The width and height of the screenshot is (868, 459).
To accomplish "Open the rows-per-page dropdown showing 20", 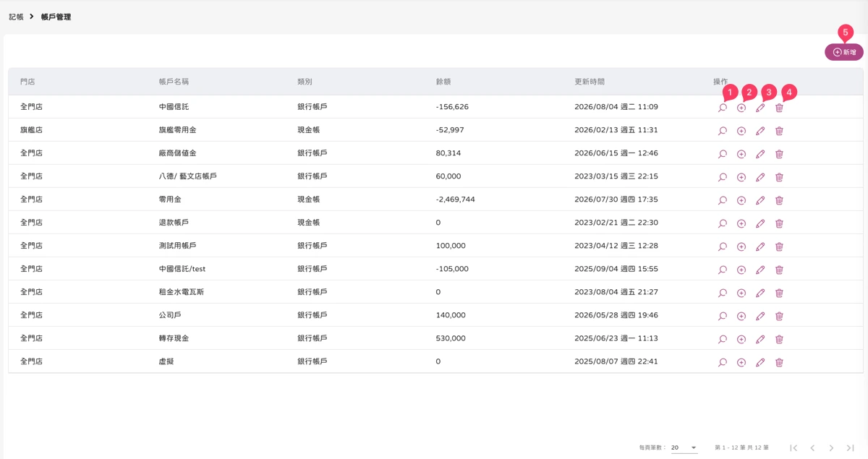I will point(684,447).
